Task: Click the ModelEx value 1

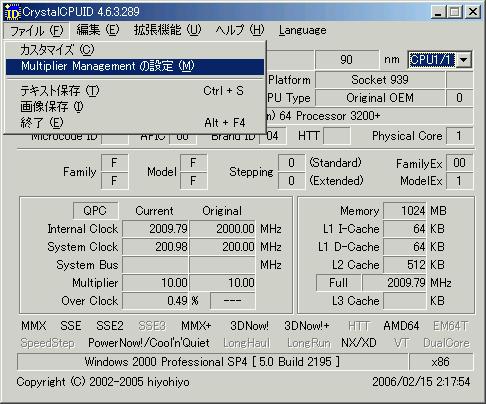Action: point(459,181)
